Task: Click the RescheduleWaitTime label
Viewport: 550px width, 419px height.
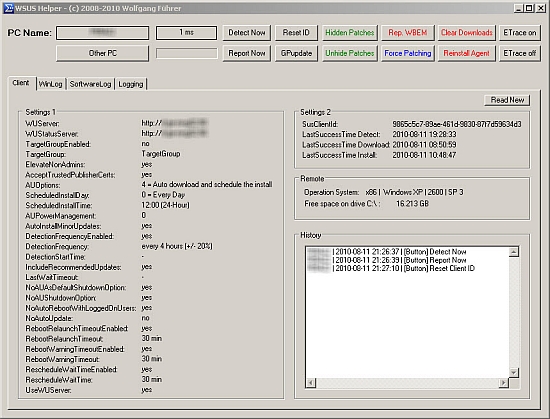Action: [x=59, y=380]
